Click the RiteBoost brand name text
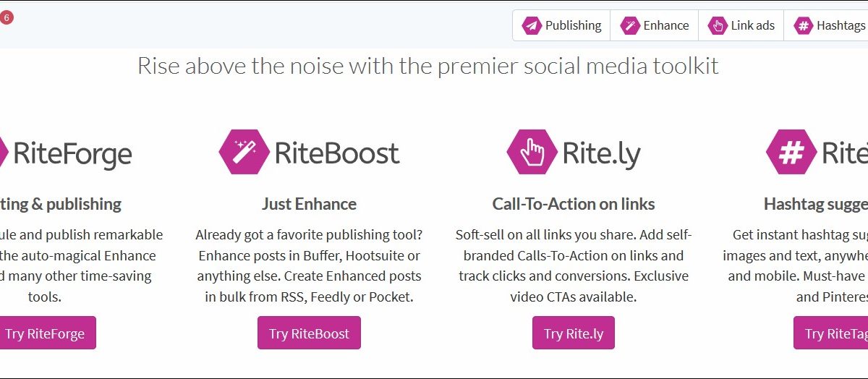The width and height of the screenshot is (868, 379). pos(337,153)
